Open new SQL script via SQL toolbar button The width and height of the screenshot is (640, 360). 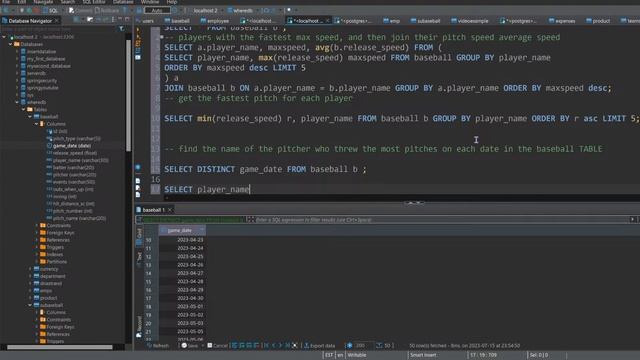point(51,10)
